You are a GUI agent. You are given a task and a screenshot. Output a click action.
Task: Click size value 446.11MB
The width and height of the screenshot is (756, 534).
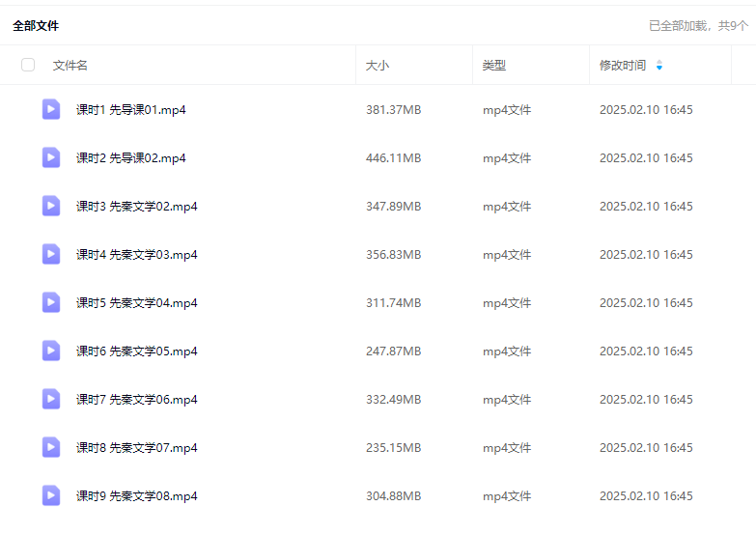393,158
